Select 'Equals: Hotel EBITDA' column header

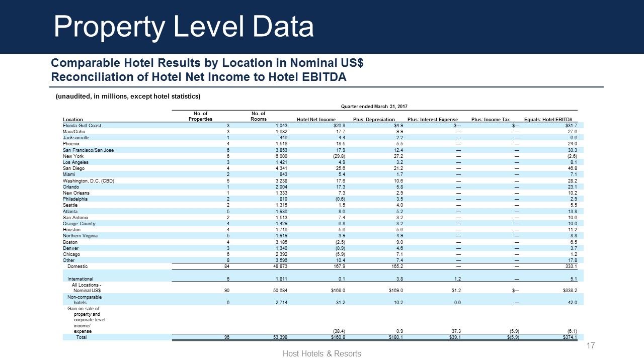click(x=548, y=119)
